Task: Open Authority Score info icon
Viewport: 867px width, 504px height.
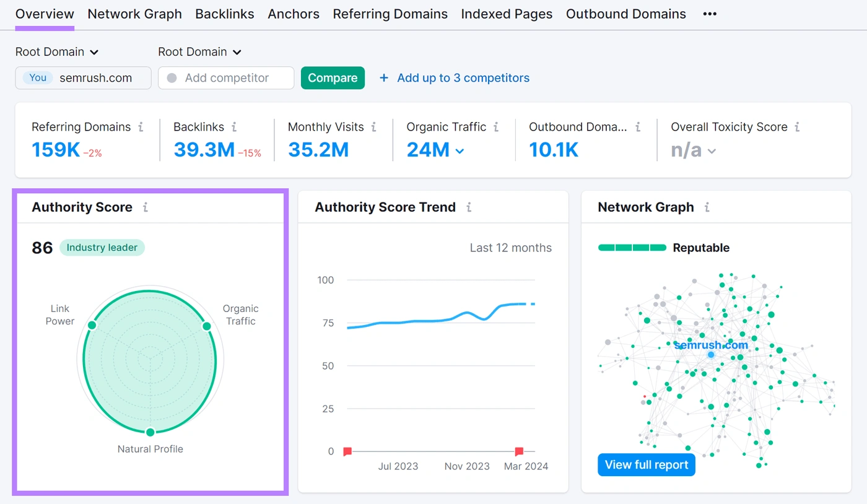Action: click(x=146, y=207)
